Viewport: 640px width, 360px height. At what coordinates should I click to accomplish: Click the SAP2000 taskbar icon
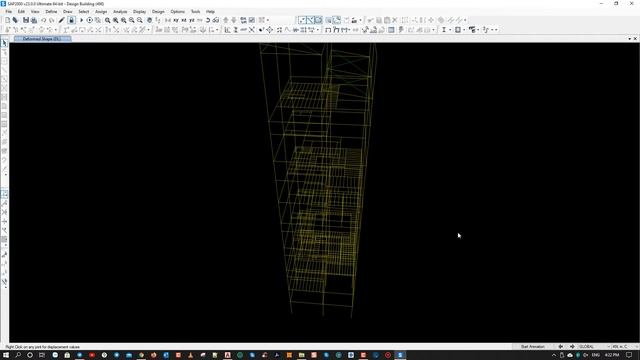(400, 355)
